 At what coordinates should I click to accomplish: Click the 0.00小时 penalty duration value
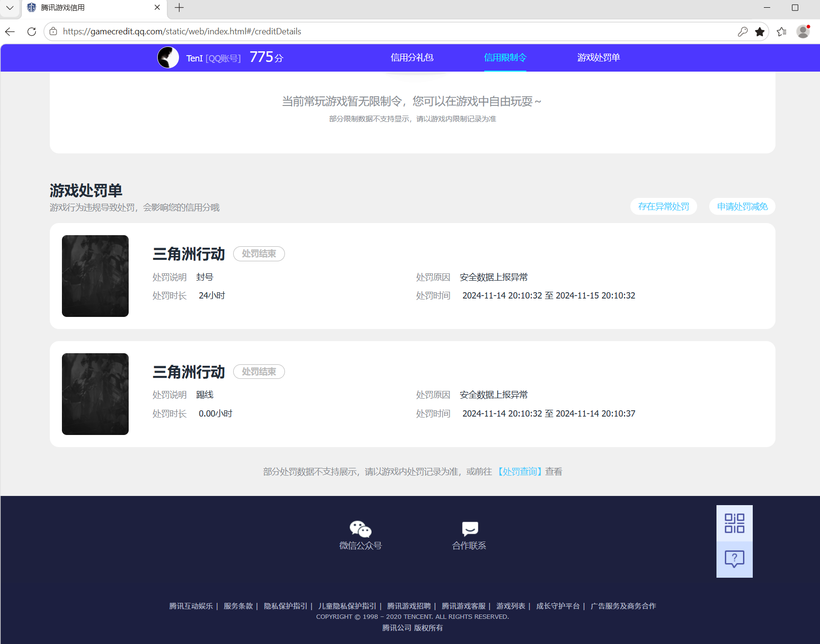(x=216, y=414)
